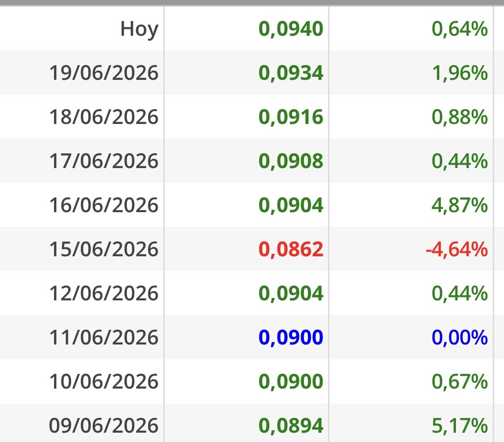Select date 09/06/2026
This screenshot has width=504, height=442.
coord(103,425)
